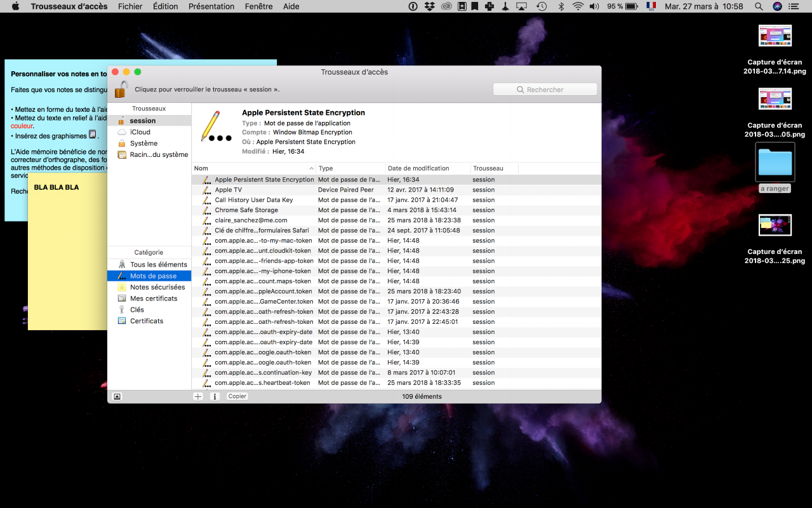Click the info button in bottom bar
This screenshot has width=812, height=508.
point(215,396)
